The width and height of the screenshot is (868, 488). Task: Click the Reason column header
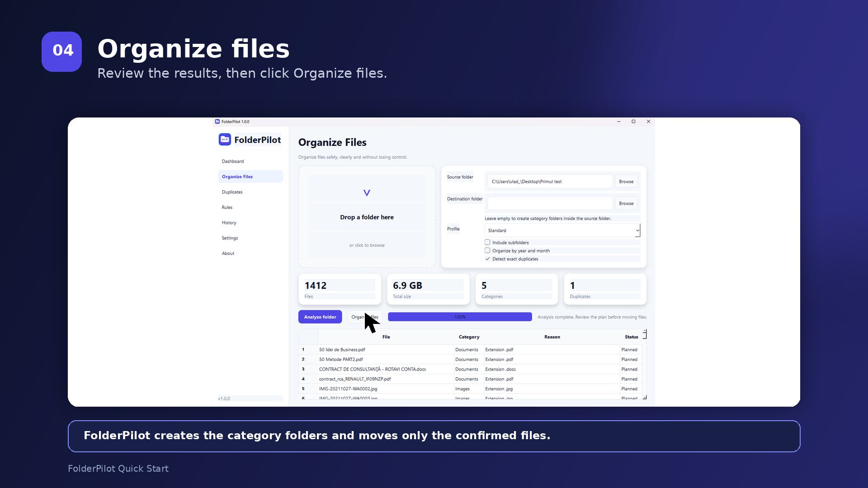point(552,337)
